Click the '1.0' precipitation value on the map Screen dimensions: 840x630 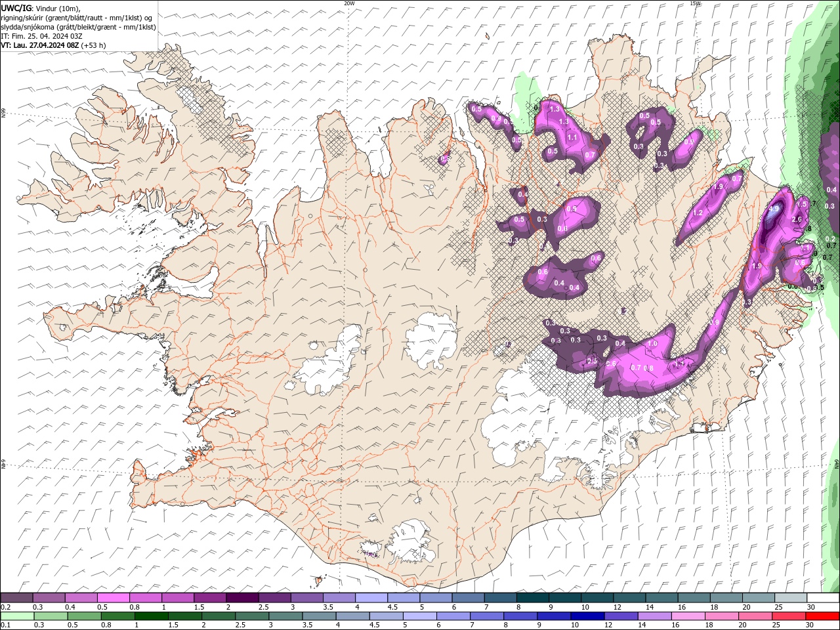652,344
